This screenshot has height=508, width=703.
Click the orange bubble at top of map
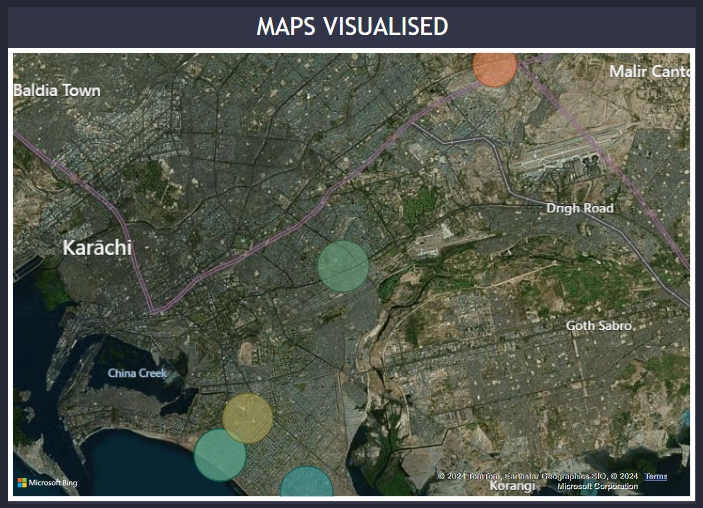(494, 68)
